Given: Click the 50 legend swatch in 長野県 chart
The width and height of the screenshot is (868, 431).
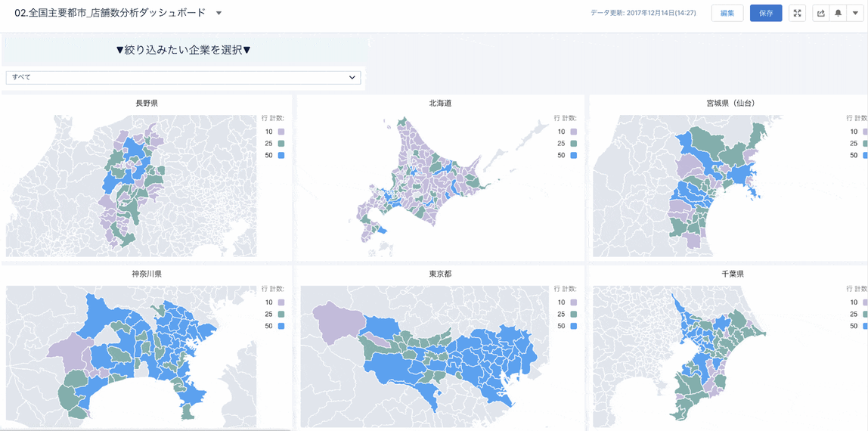Looking at the screenshot, I should 281,156.
